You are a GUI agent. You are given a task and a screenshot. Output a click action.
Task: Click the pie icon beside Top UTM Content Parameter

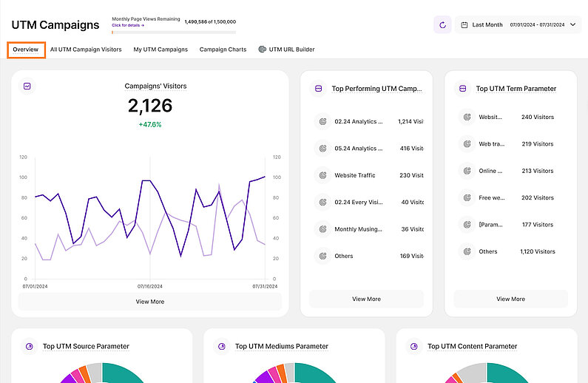(414, 345)
